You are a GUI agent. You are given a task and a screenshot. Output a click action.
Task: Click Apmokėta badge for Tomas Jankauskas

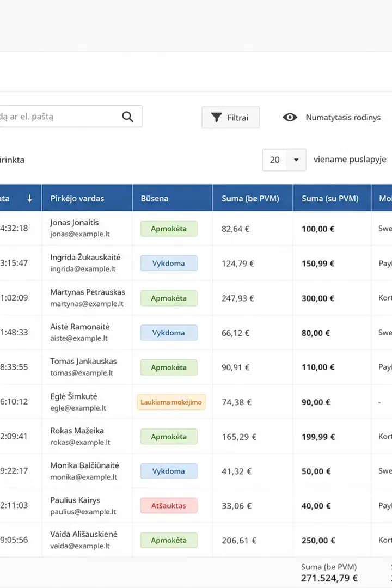click(169, 367)
